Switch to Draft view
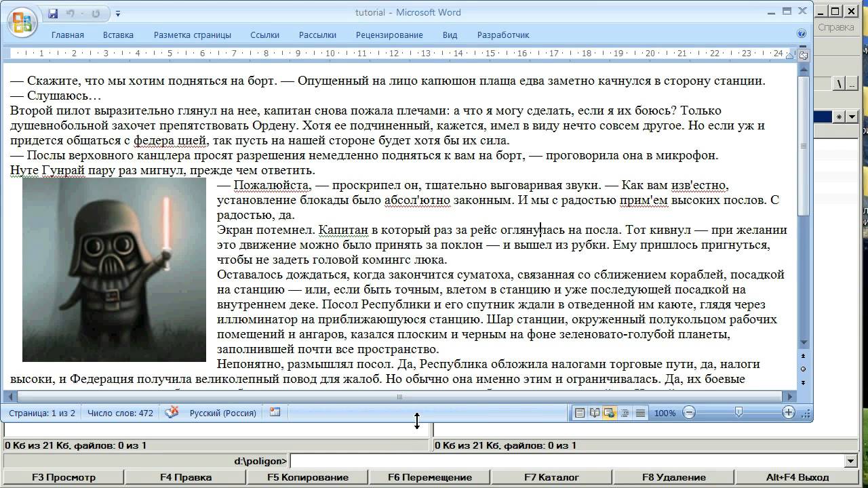This screenshot has height=488, width=868. click(x=639, y=412)
